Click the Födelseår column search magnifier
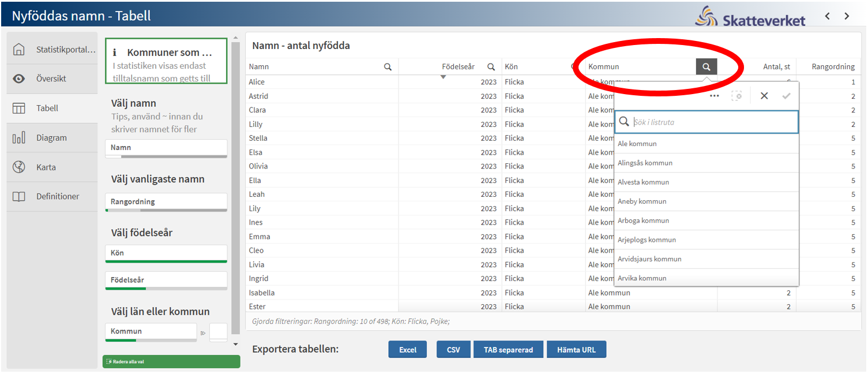The width and height of the screenshot is (868, 374). pyautogui.click(x=491, y=67)
